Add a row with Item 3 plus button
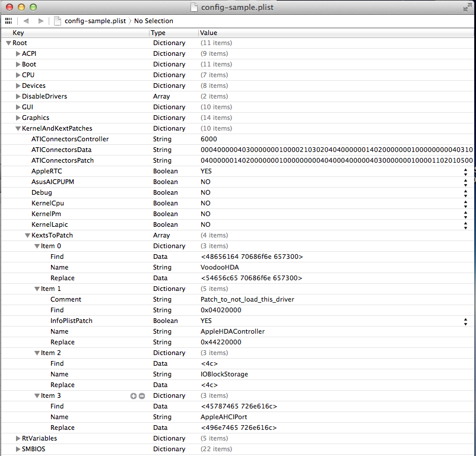 click(x=134, y=396)
